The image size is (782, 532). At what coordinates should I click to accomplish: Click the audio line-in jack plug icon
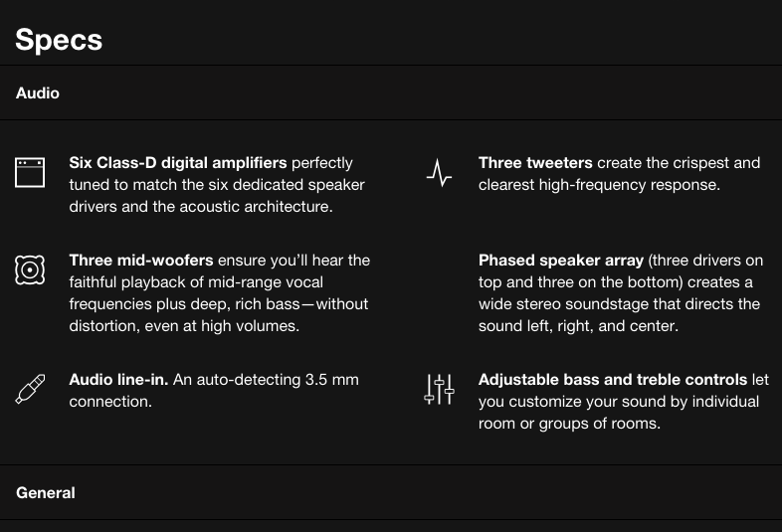[x=30, y=389]
